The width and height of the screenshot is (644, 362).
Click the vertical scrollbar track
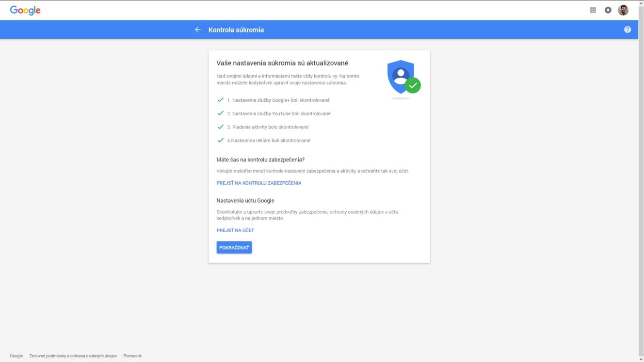(641, 181)
